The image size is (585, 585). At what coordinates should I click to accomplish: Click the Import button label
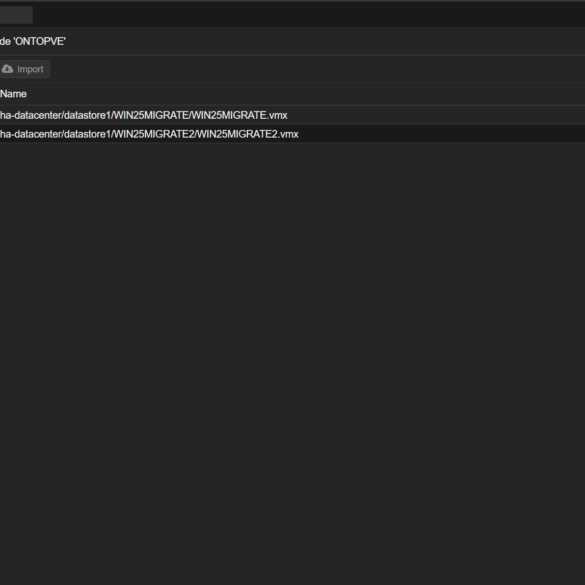30,69
